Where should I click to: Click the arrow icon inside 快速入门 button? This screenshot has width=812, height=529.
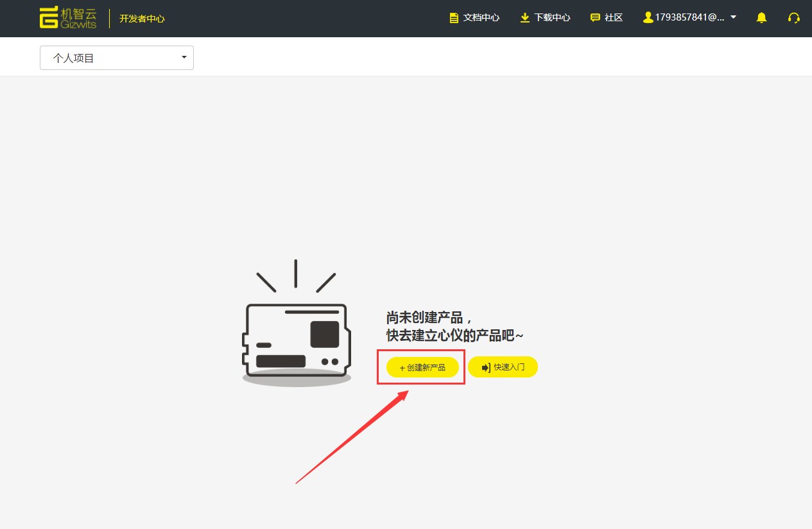click(x=486, y=367)
